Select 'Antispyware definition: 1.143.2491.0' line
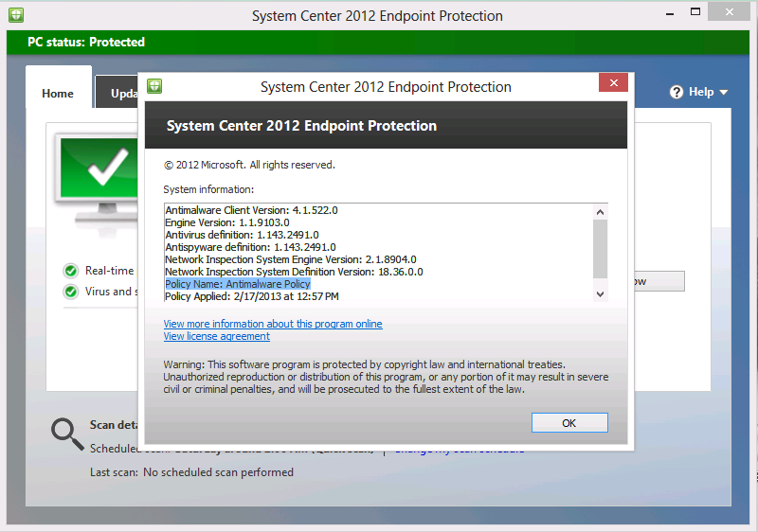This screenshot has height=532, width=758. tap(250, 247)
